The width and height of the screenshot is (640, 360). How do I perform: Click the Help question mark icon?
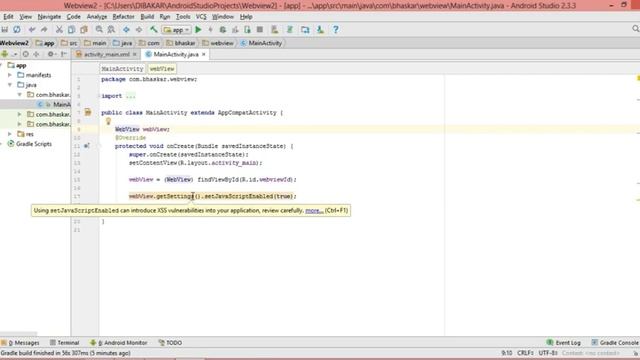pyautogui.click(x=336, y=29)
